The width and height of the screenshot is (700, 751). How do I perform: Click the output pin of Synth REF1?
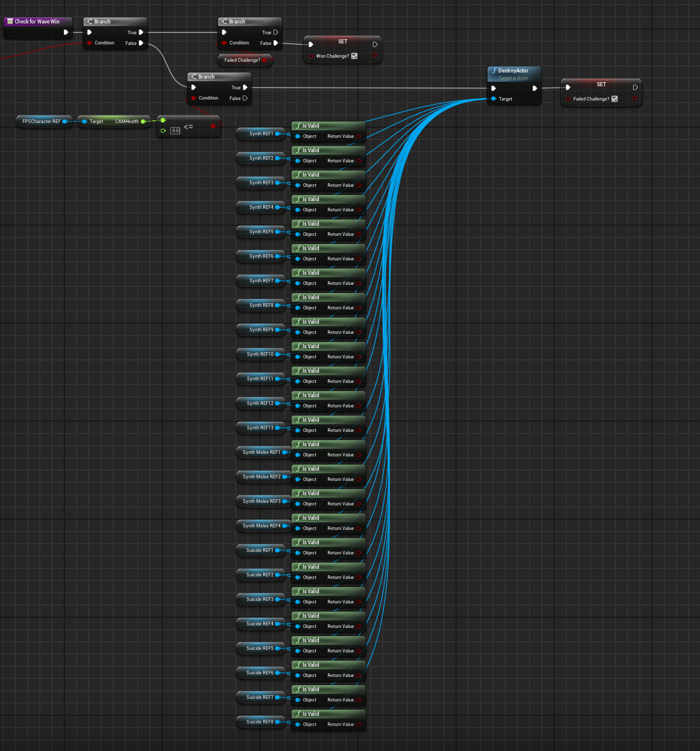click(x=278, y=134)
